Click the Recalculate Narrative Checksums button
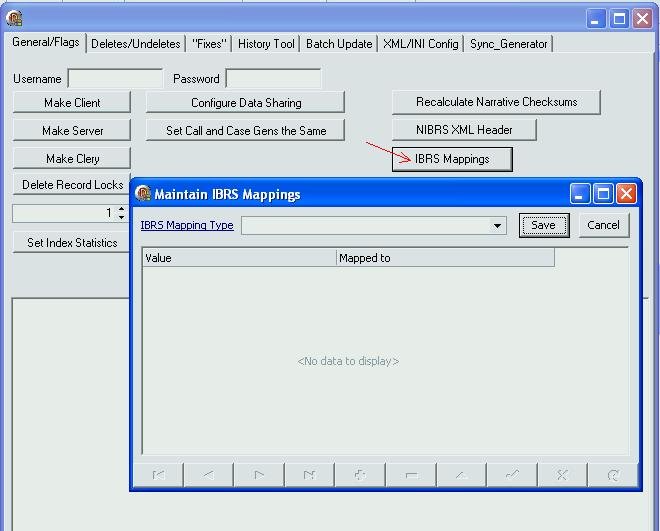 (x=496, y=102)
